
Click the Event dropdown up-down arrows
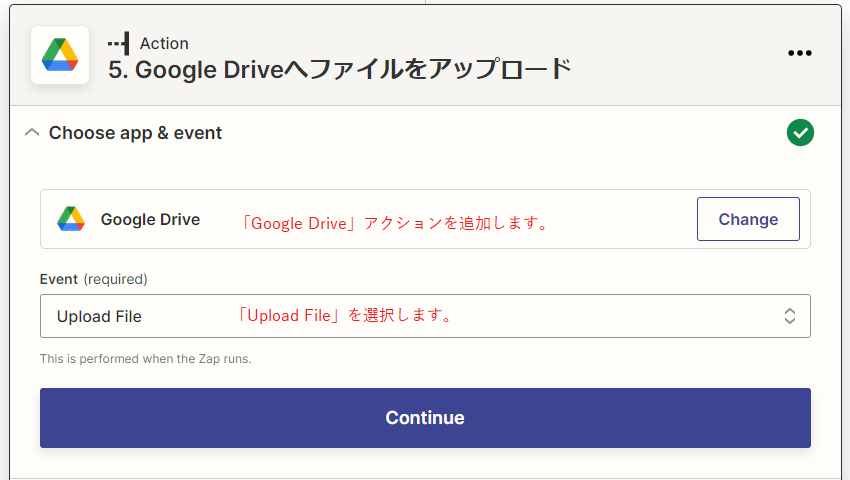coord(790,316)
